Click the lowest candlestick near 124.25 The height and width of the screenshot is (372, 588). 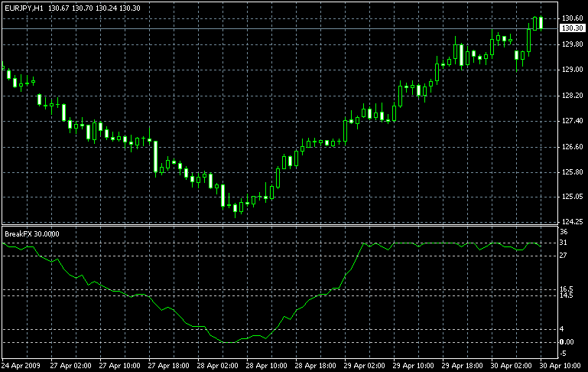(x=236, y=209)
